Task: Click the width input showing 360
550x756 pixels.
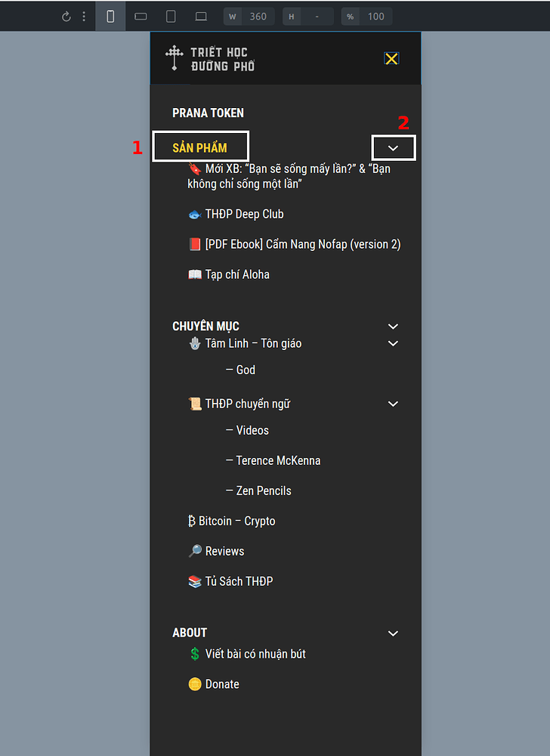Action: pos(257,16)
